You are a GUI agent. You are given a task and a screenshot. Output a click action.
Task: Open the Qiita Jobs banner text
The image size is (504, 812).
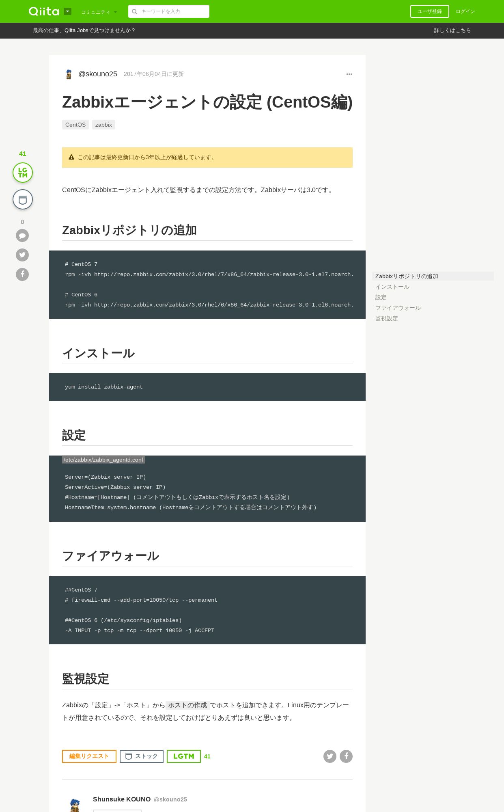pyautogui.click(x=84, y=30)
